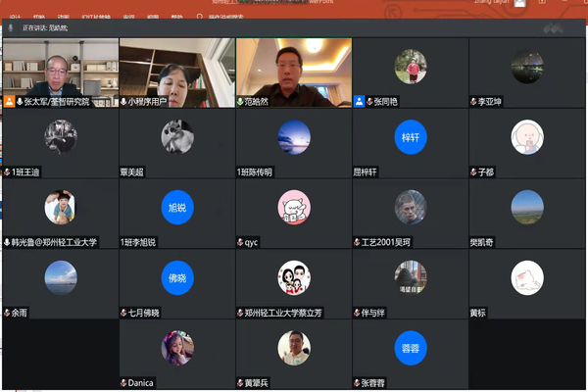
Task: Click the mic icon beside 小程序用户
Action: [124, 101]
